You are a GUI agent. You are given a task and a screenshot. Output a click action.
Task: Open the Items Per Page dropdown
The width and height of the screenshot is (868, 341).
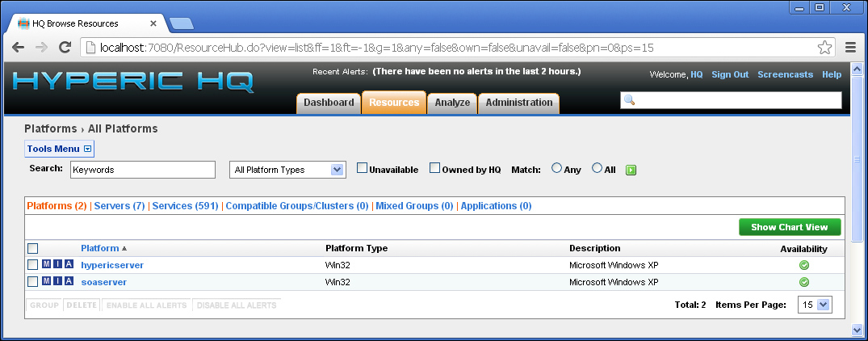click(815, 305)
